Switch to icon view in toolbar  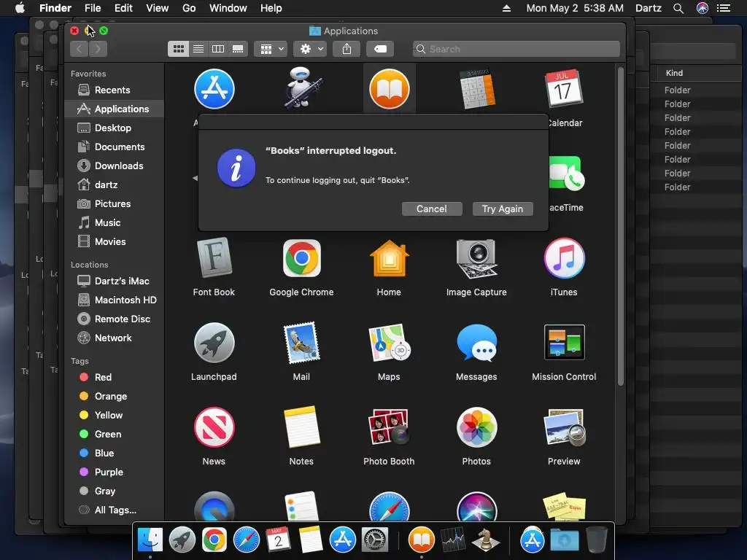click(x=178, y=49)
